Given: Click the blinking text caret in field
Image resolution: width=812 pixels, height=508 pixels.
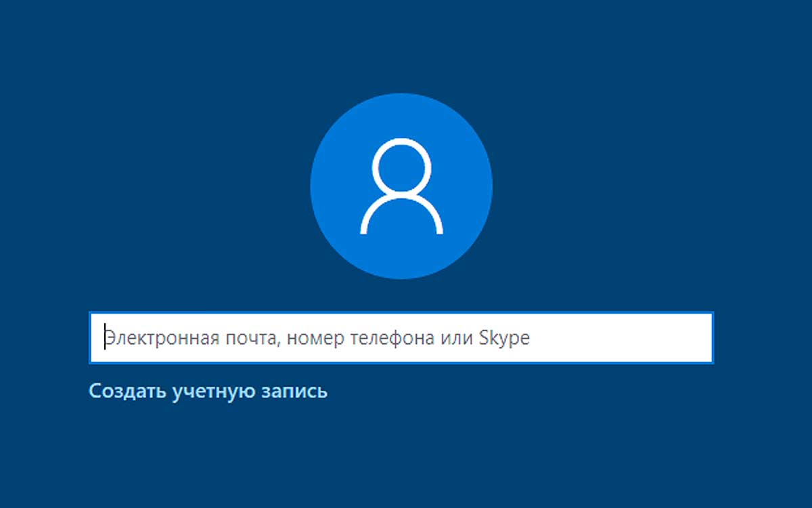Looking at the screenshot, I should tap(105, 338).
